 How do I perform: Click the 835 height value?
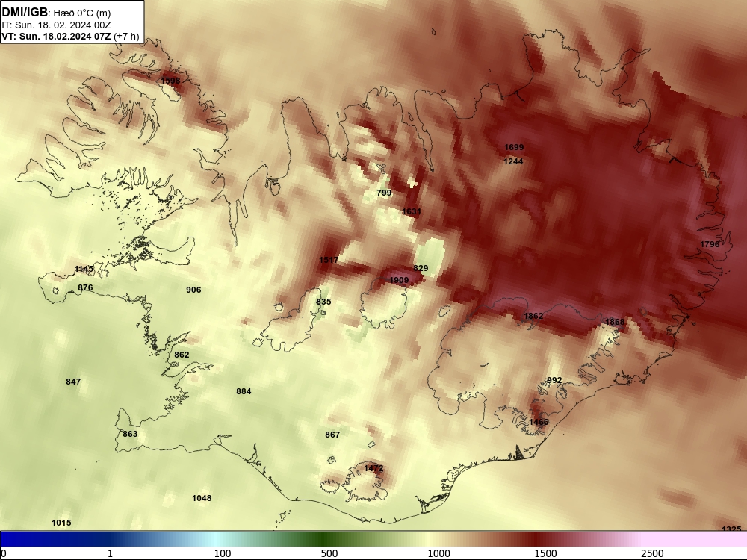[323, 302]
